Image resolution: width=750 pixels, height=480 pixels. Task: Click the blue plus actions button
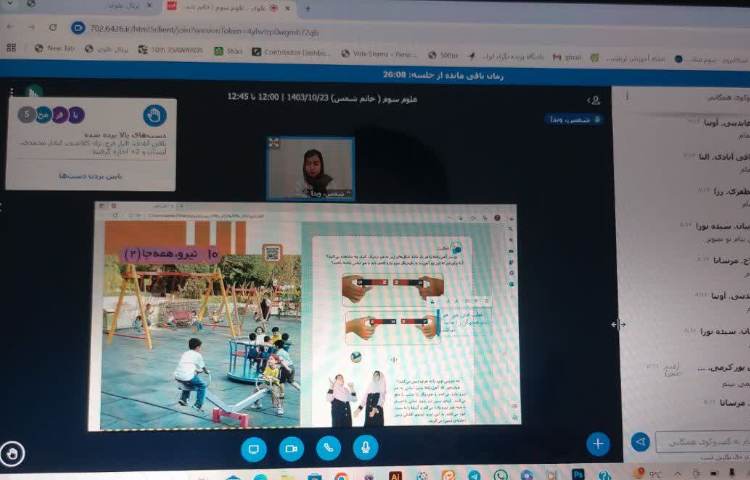click(x=598, y=443)
